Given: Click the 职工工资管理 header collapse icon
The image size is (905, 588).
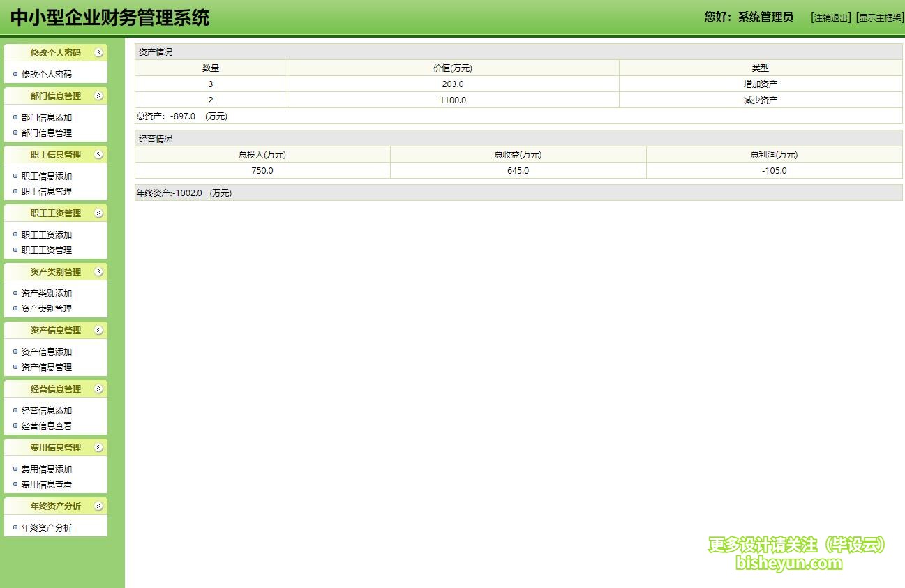Looking at the screenshot, I should (98, 213).
